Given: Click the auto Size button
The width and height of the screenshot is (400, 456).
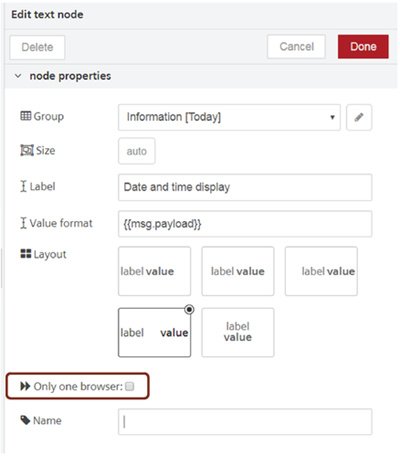Looking at the screenshot, I should [137, 151].
